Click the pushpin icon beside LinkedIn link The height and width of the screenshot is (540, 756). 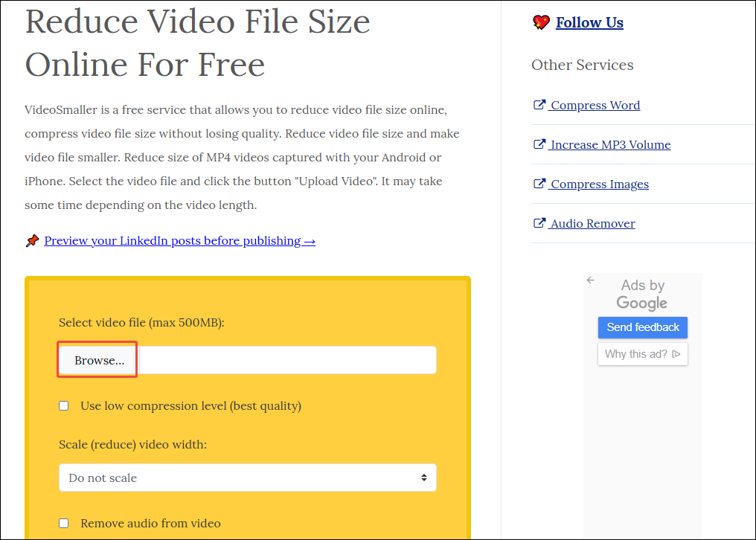(32, 240)
